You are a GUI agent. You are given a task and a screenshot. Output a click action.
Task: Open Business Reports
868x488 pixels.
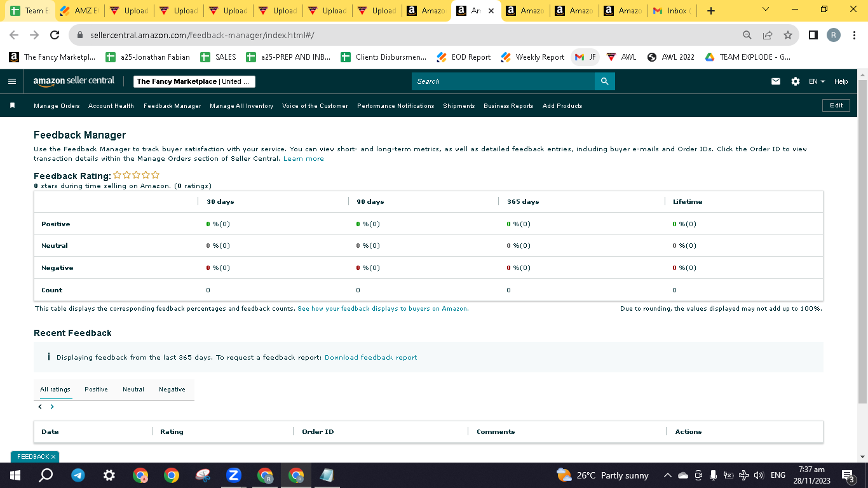508,106
